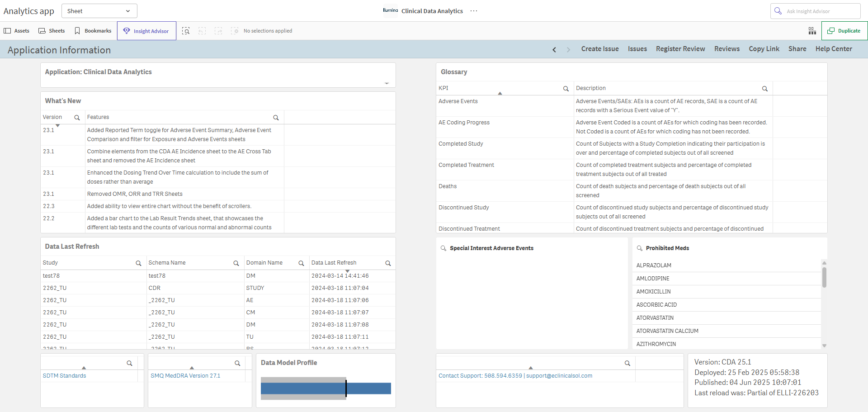868x412 pixels.
Task: Open the Sheet dropdown in the top bar
Action: pyautogui.click(x=99, y=11)
